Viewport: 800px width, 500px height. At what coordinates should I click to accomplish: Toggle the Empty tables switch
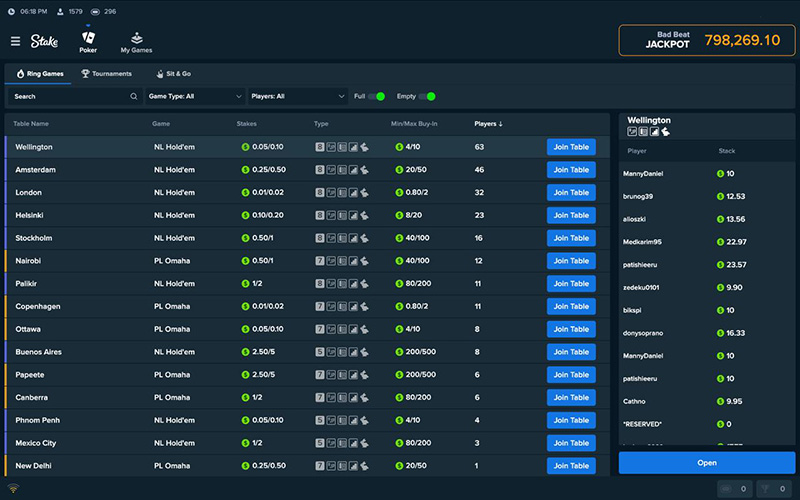[x=427, y=96]
